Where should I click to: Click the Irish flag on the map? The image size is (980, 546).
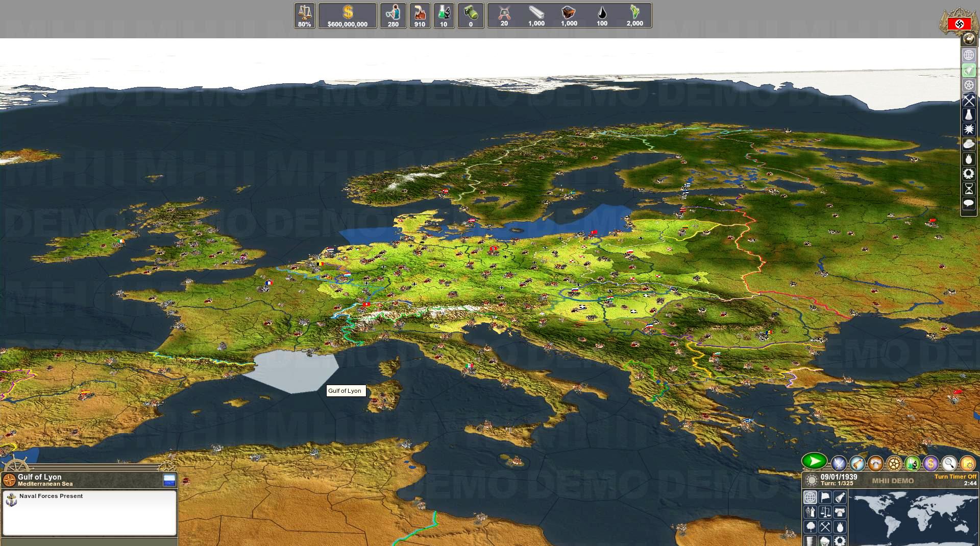(120, 241)
